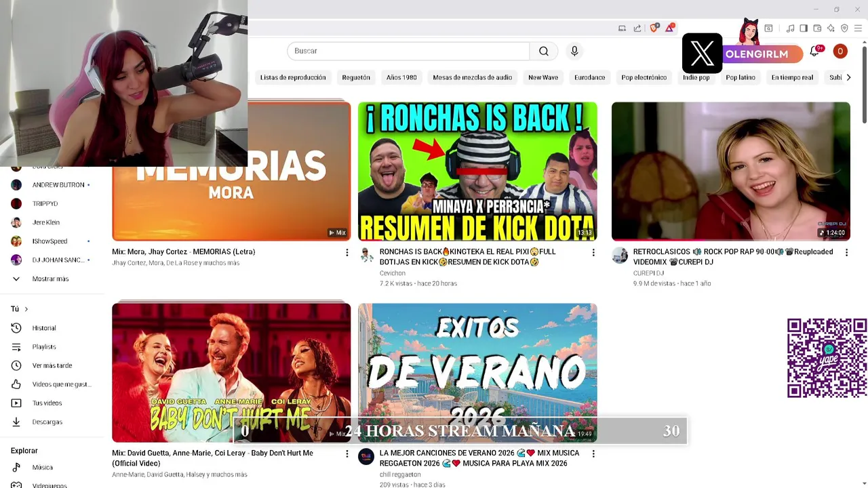Toggle the Brave sidebar panel icon
868x488 pixels.
click(804, 28)
